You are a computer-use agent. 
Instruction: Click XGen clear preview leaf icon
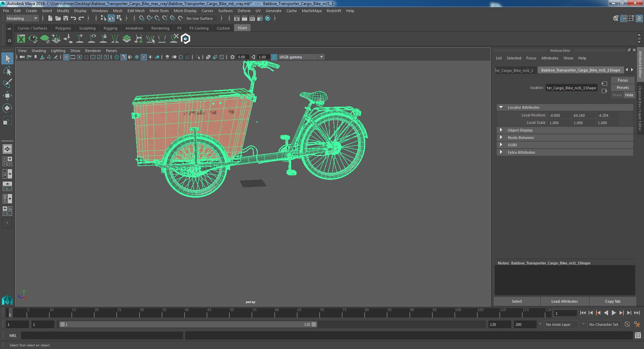tap(45, 39)
